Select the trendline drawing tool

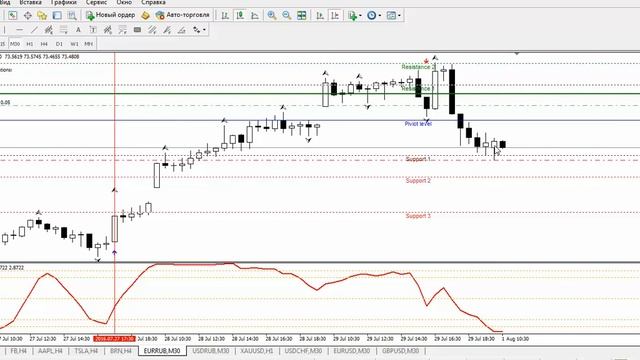coord(34,30)
